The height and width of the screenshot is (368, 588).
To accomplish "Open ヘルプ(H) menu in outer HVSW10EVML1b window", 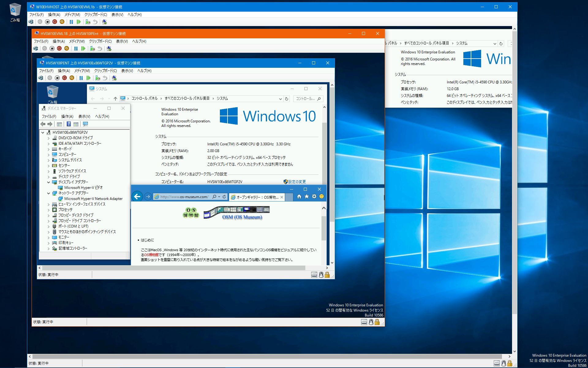I will (134, 14).
